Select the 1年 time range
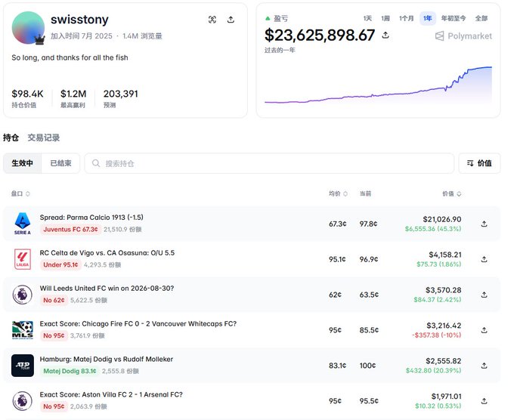This screenshot has width=514, height=420. [x=428, y=18]
